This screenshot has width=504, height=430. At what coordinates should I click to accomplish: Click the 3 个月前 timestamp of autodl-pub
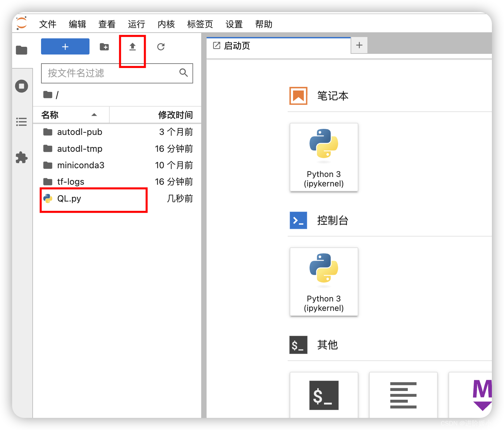[176, 132]
